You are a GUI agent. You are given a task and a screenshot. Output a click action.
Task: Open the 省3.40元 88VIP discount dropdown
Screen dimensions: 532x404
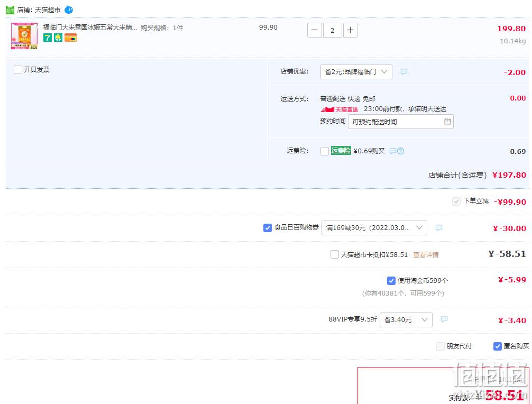tap(406, 320)
